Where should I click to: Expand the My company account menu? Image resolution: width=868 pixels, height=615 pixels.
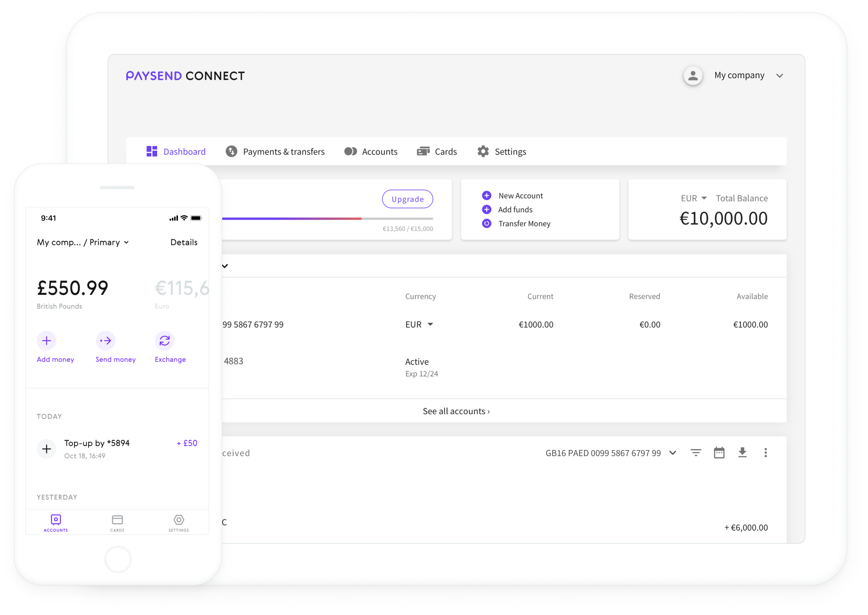782,75
